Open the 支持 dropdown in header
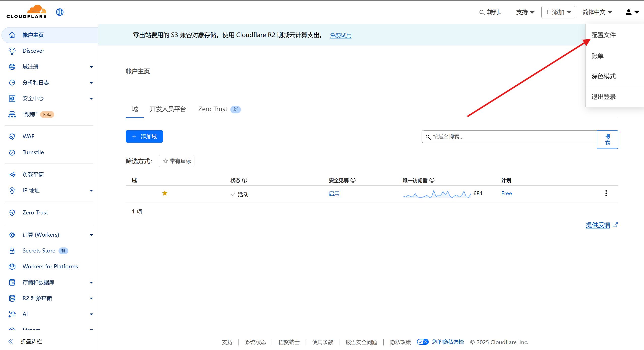 coord(525,12)
